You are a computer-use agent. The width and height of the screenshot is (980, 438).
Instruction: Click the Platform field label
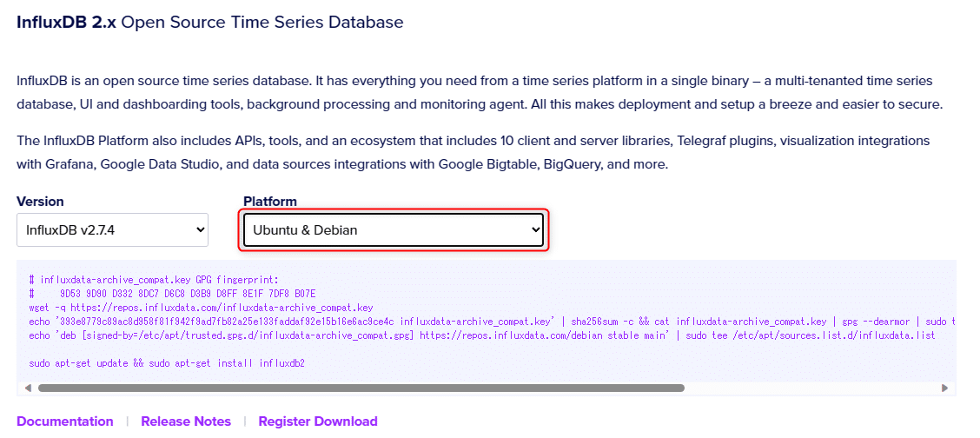point(270,202)
